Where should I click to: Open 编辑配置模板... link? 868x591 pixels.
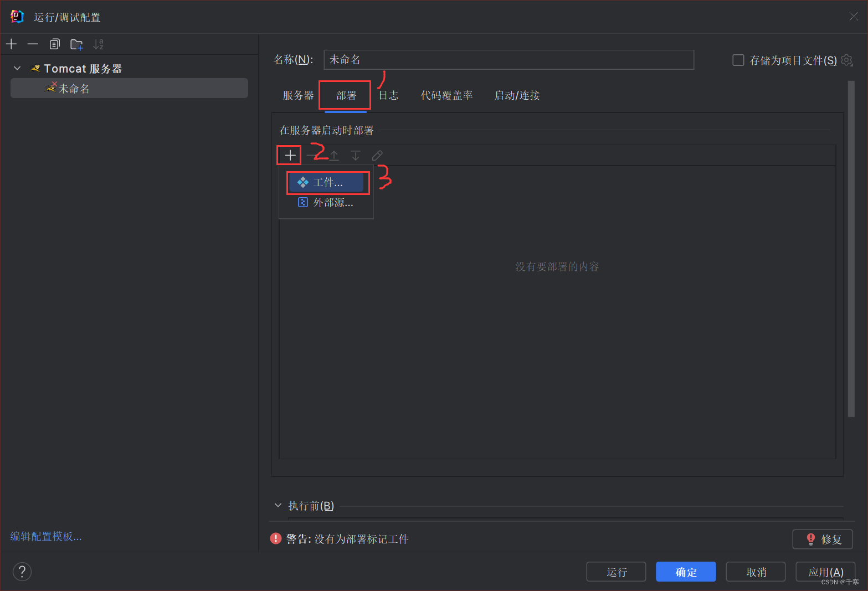(46, 536)
